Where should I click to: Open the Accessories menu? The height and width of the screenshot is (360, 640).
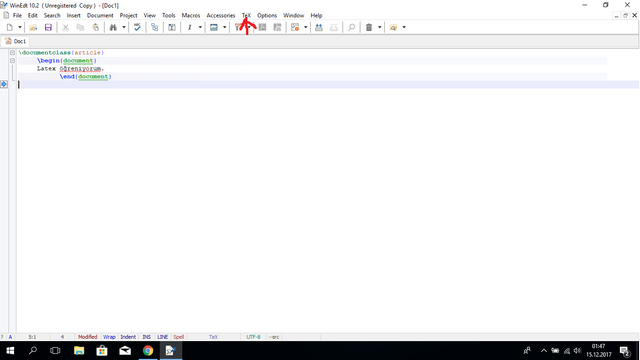point(221,16)
